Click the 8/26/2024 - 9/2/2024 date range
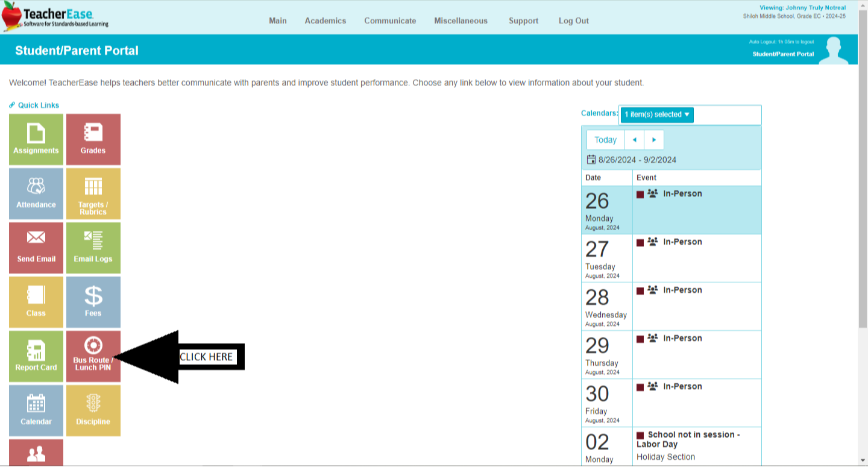Screen dimensions: 868x467 637,160
